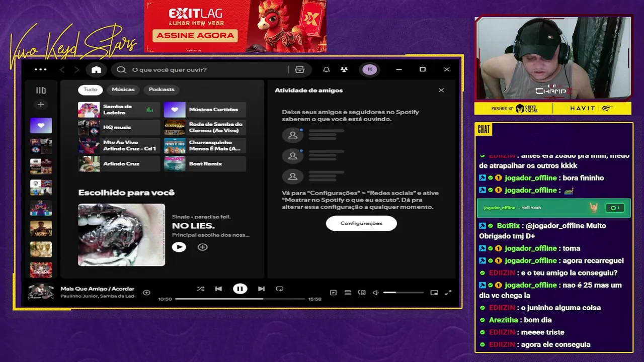
Task: Open 'Samba da Ladeira' playlist tile
Action: (119, 110)
